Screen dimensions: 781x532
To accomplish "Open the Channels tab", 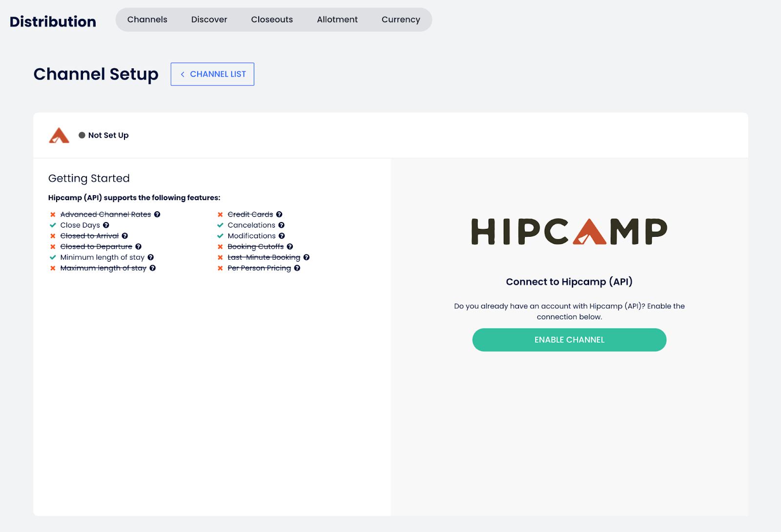I will point(147,20).
